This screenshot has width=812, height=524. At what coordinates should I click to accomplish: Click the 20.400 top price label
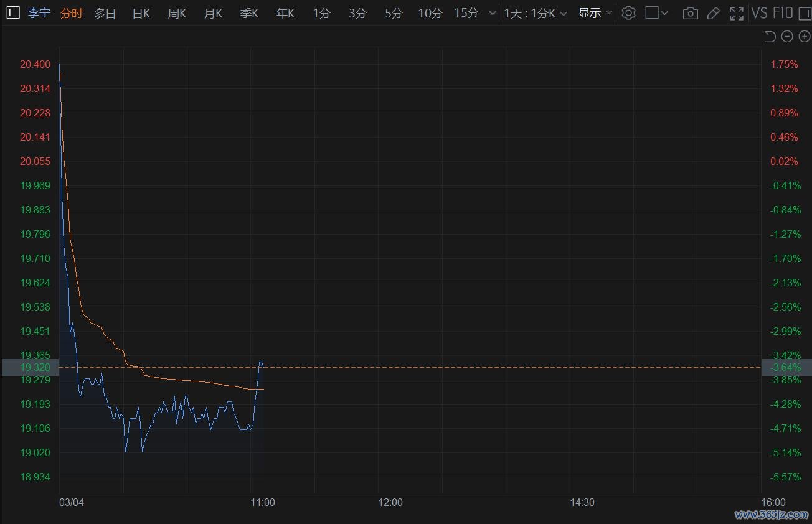35,64
